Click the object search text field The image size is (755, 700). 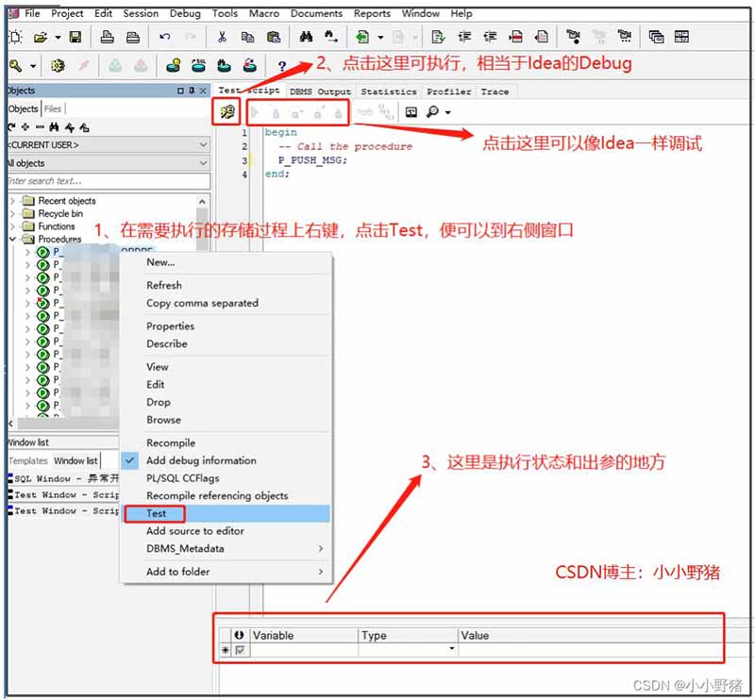104,181
